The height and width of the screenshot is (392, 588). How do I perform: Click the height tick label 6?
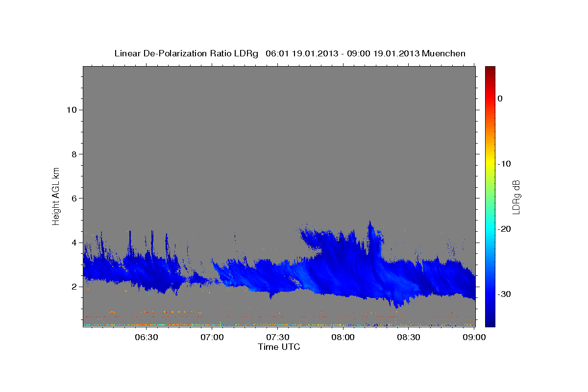(74, 198)
